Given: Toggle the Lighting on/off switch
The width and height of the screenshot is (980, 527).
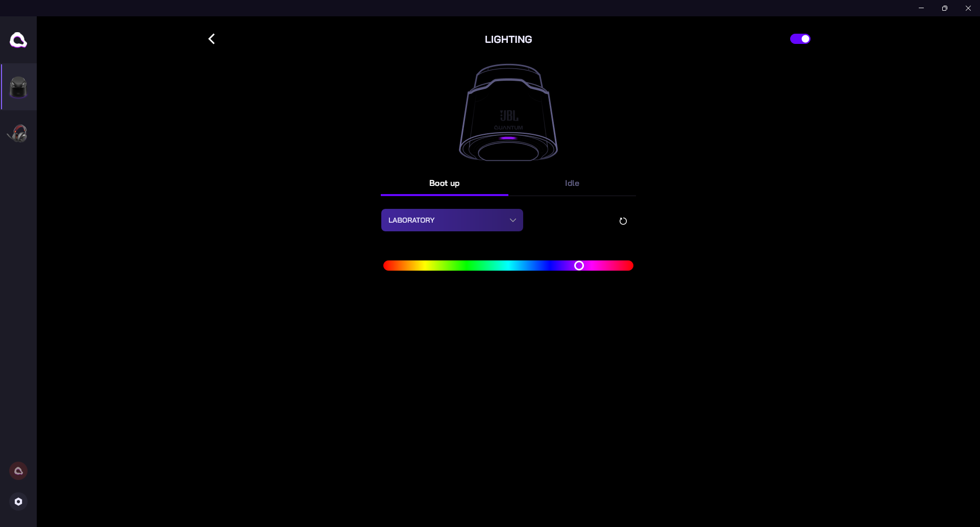Looking at the screenshot, I should click(x=800, y=39).
